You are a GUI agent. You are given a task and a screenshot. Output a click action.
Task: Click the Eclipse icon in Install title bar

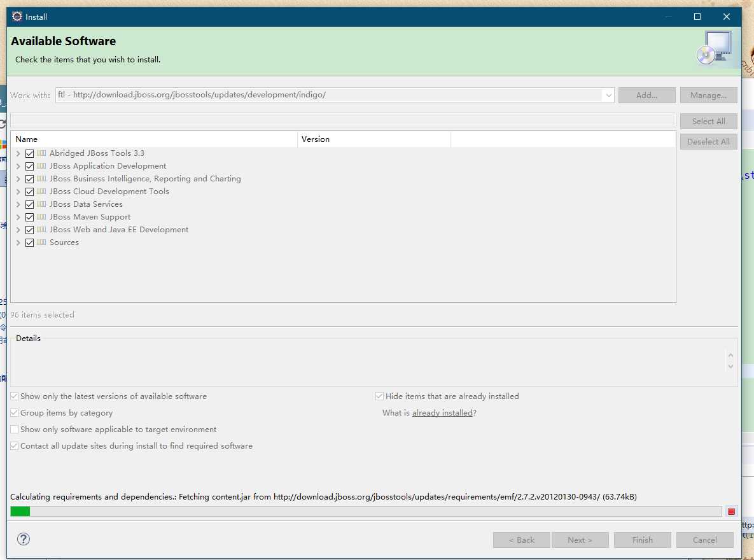pos(17,17)
